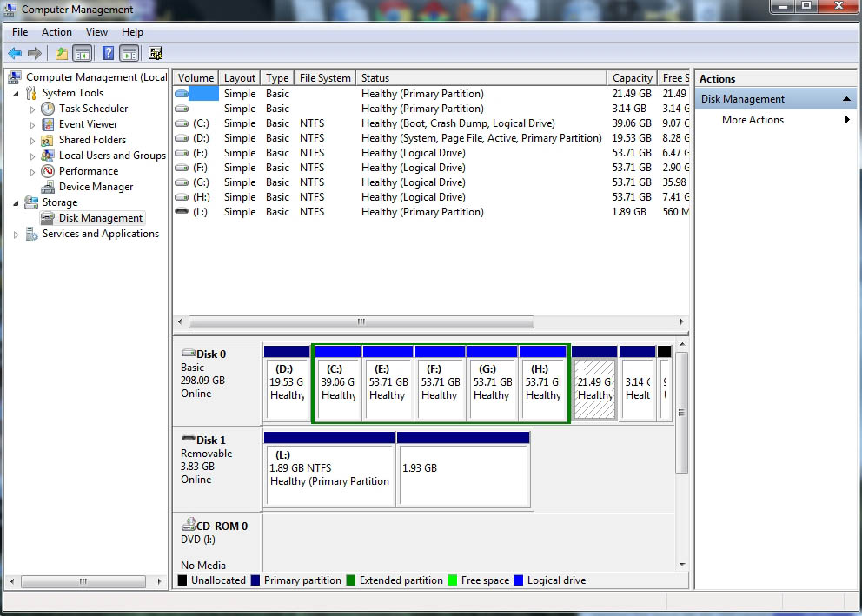Toggle the Show/Hide Console Tree button
The image size is (862, 616).
tap(83, 53)
